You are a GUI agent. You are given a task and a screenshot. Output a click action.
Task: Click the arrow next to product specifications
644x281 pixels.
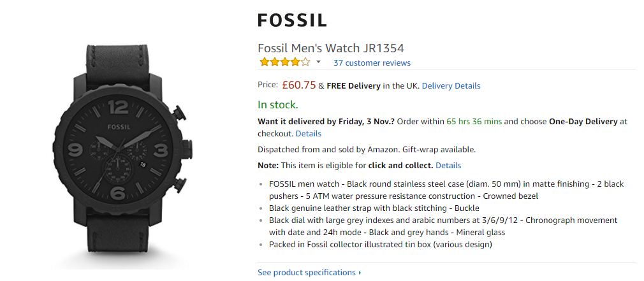coord(360,273)
